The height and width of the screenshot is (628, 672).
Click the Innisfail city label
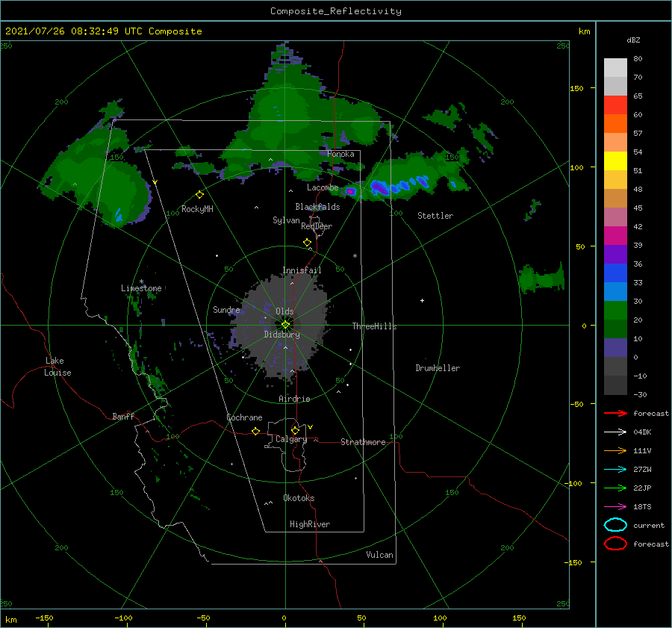click(x=302, y=270)
